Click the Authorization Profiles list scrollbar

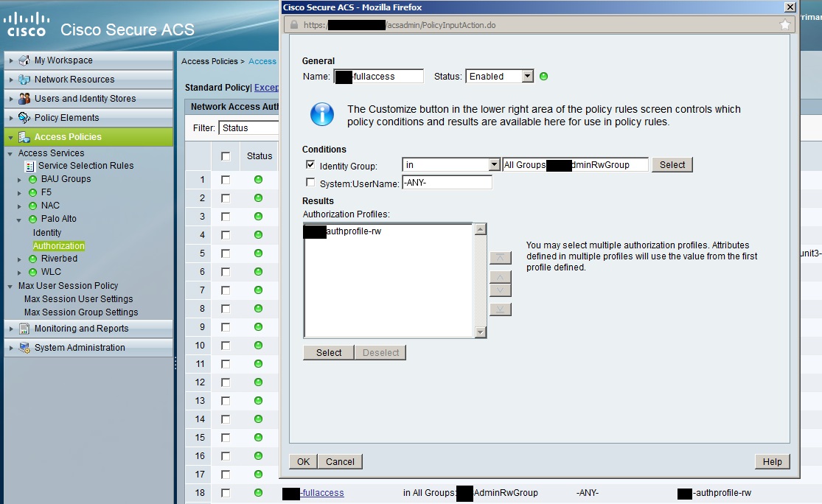tap(480, 281)
